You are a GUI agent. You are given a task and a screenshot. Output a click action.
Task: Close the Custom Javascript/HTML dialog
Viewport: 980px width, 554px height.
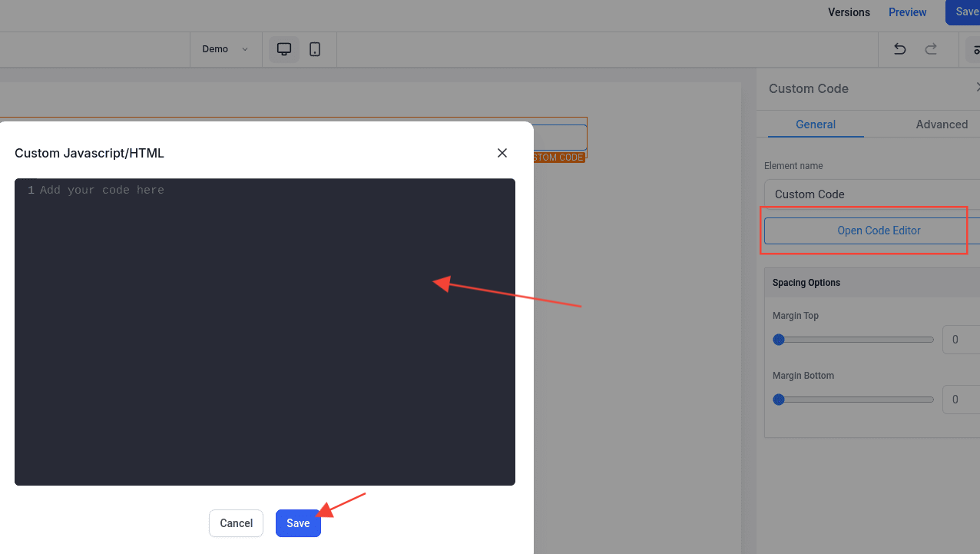(502, 153)
